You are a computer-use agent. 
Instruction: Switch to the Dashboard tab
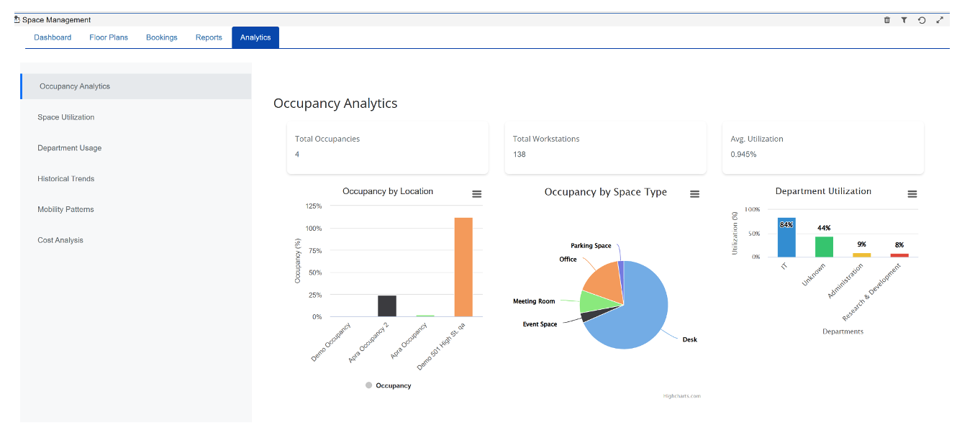pos(53,37)
